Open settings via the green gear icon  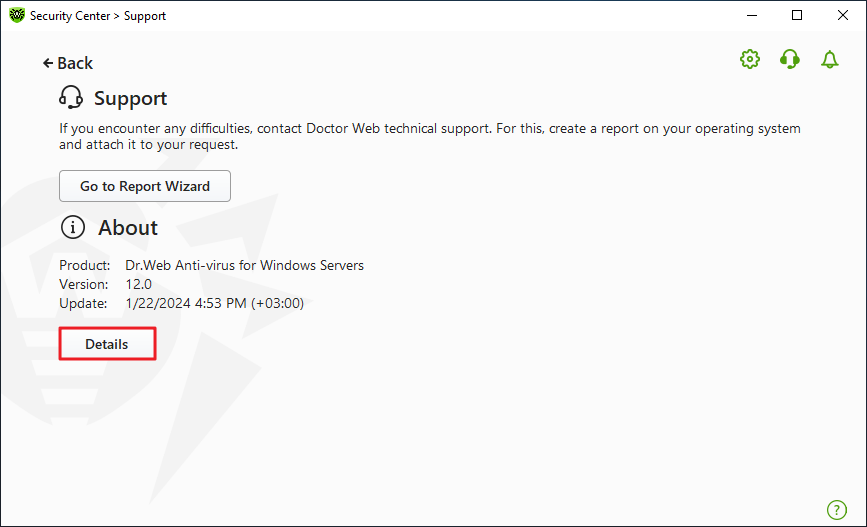[x=750, y=59]
